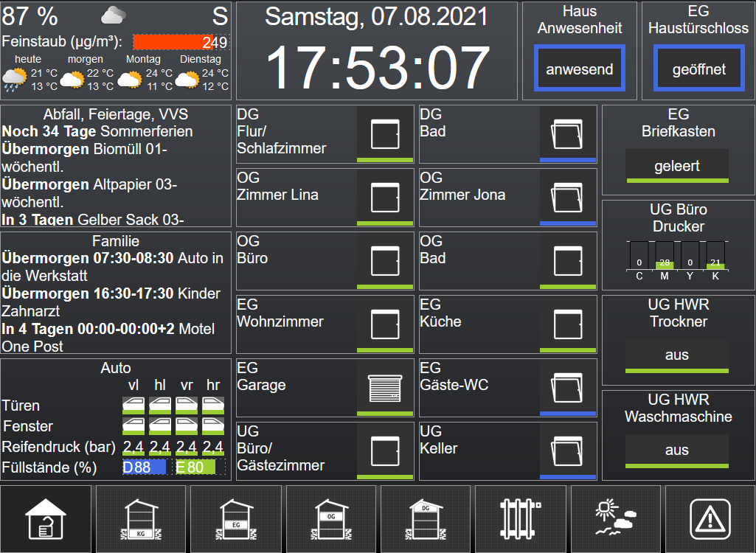Open the warning triangle alerts page
Viewport: 756px width, 553px height.
pyautogui.click(x=710, y=519)
